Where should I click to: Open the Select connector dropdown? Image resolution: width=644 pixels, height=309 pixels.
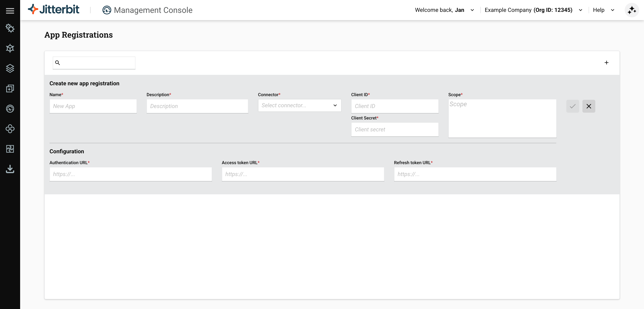(x=299, y=105)
